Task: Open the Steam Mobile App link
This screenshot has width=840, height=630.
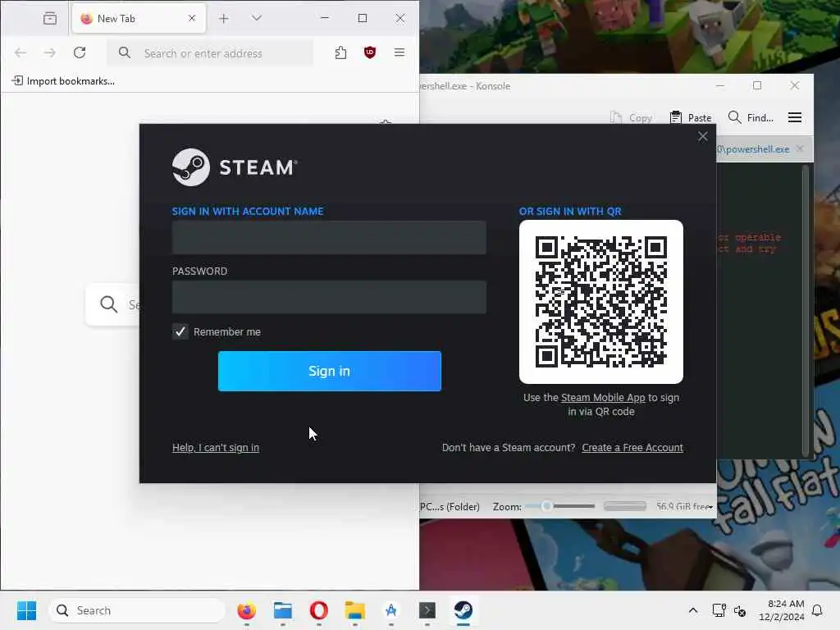Action: click(603, 398)
